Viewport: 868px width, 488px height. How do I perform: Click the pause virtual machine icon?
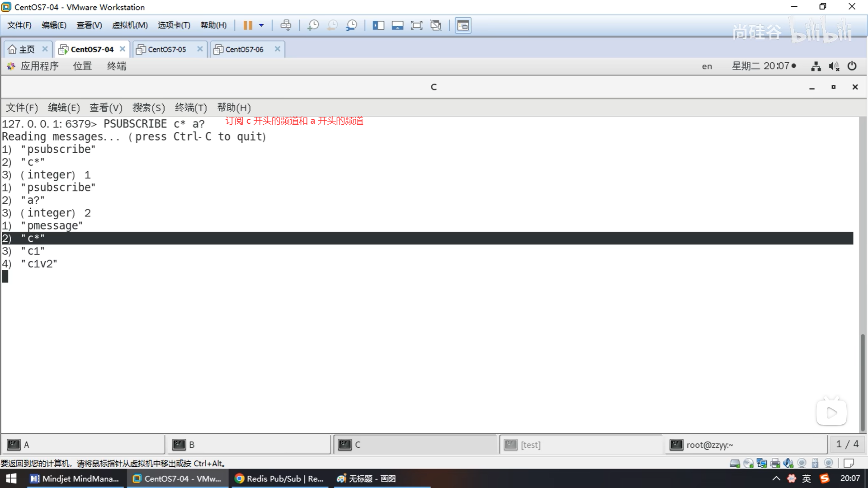coord(248,25)
